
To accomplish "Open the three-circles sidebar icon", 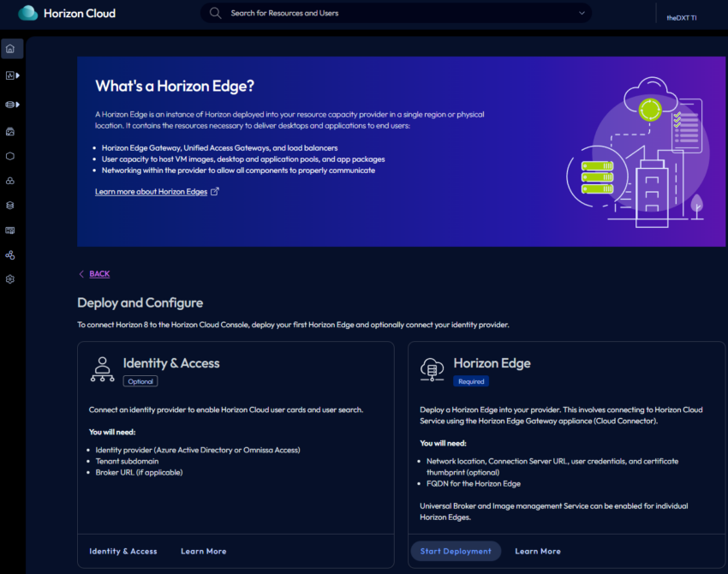I will coord(10,181).
